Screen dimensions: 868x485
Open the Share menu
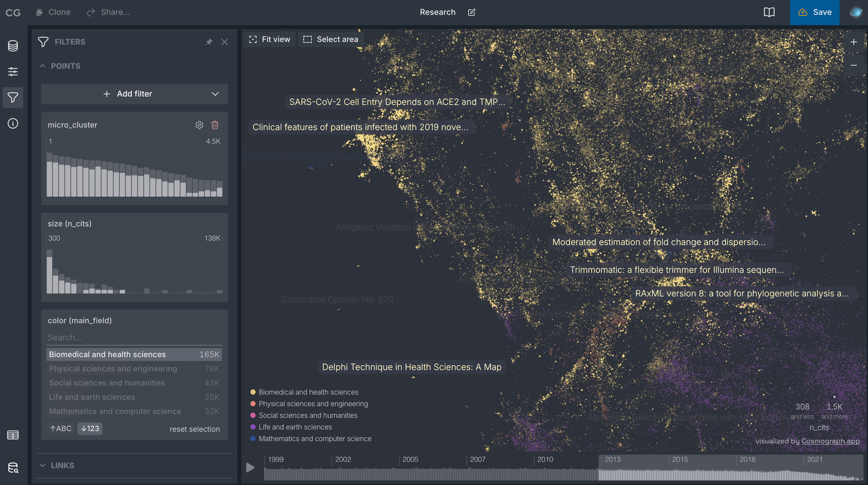[109, 12]
